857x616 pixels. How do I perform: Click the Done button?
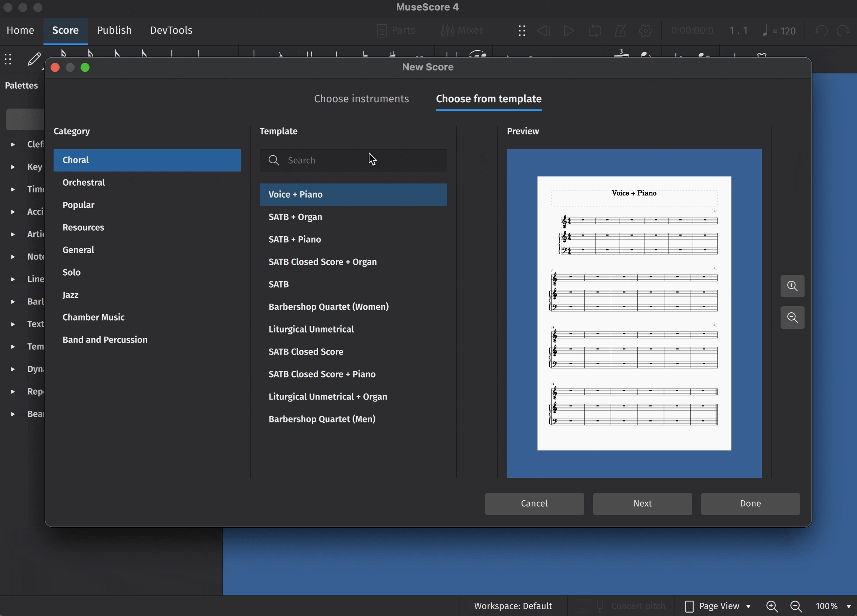click(751, 503)
